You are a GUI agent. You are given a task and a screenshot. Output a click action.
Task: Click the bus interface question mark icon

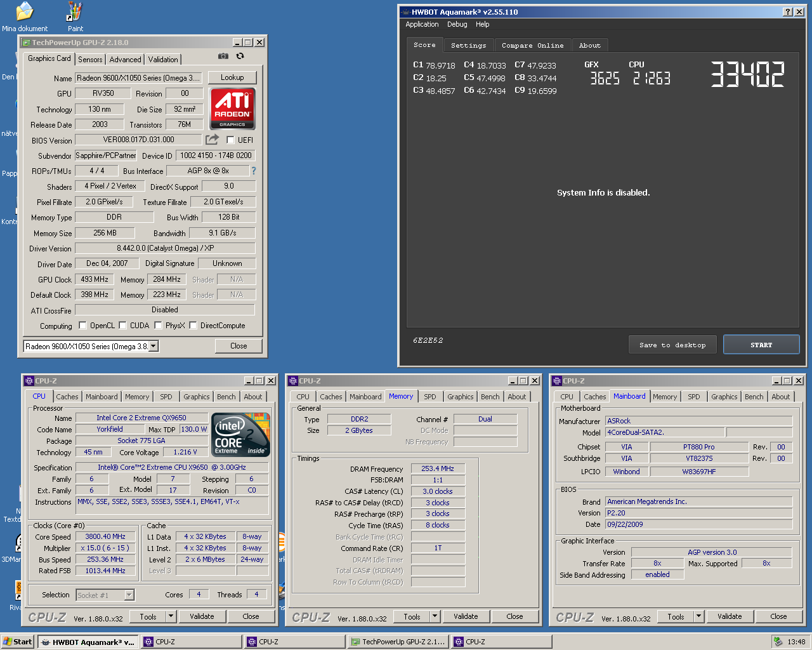pos(254,171)
